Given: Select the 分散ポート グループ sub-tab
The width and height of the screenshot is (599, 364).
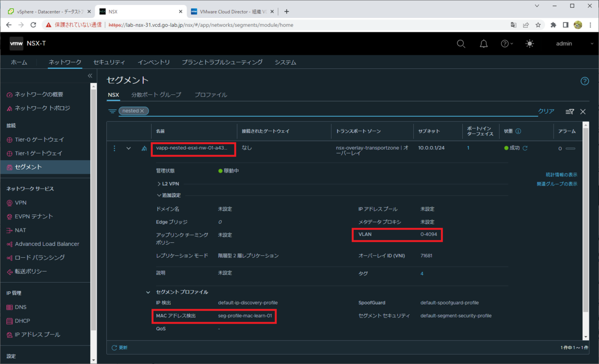Looking at the screenshot, I should [156, 95].
